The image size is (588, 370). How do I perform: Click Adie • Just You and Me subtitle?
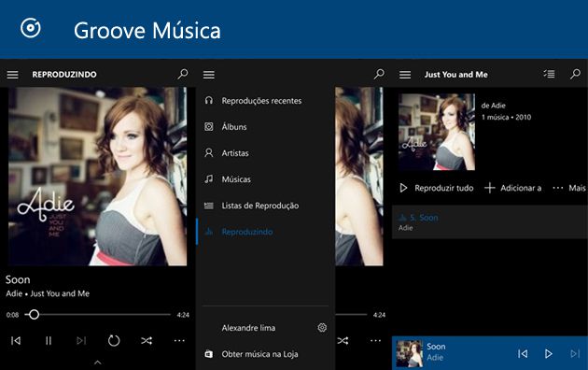pos(48,293)
